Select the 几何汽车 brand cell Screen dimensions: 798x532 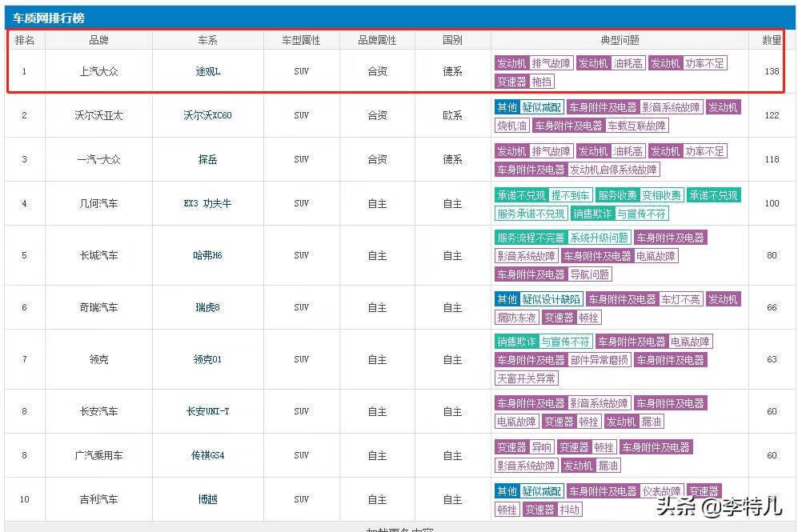(x=98, y=203)
